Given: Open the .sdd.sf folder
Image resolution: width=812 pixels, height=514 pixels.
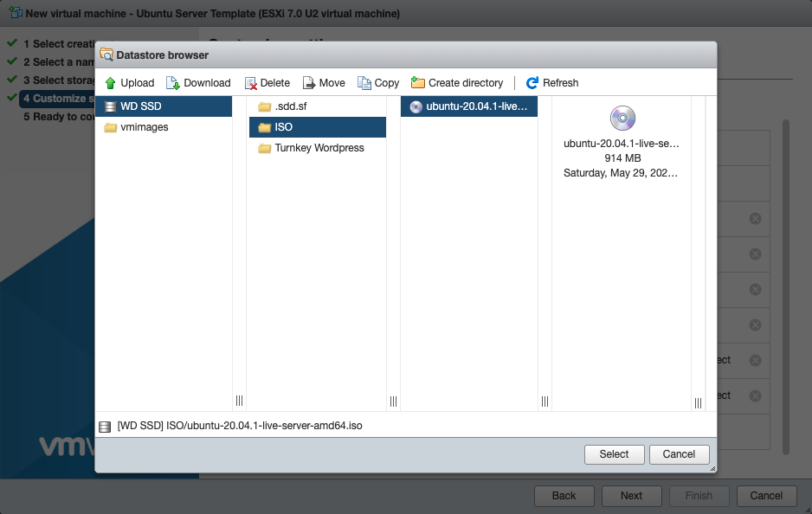Looking at the screenshot, I should tap(318, 106).
